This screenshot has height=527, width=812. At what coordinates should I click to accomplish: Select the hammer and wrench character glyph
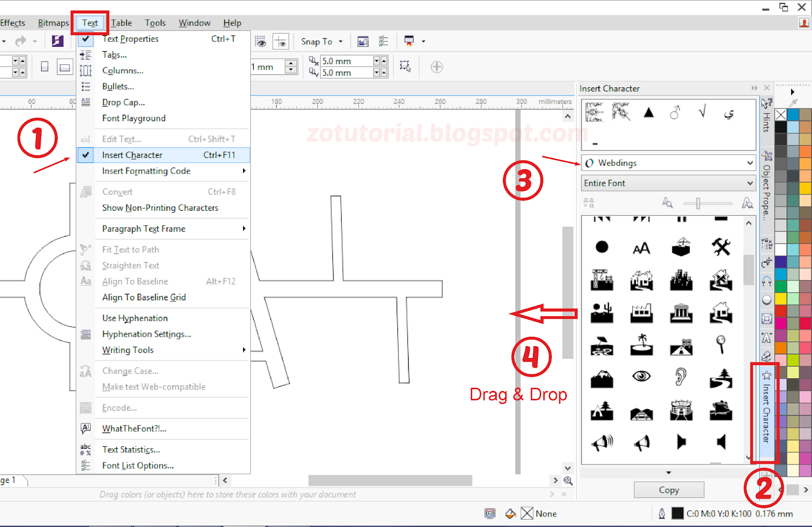(x=721, y=247)
